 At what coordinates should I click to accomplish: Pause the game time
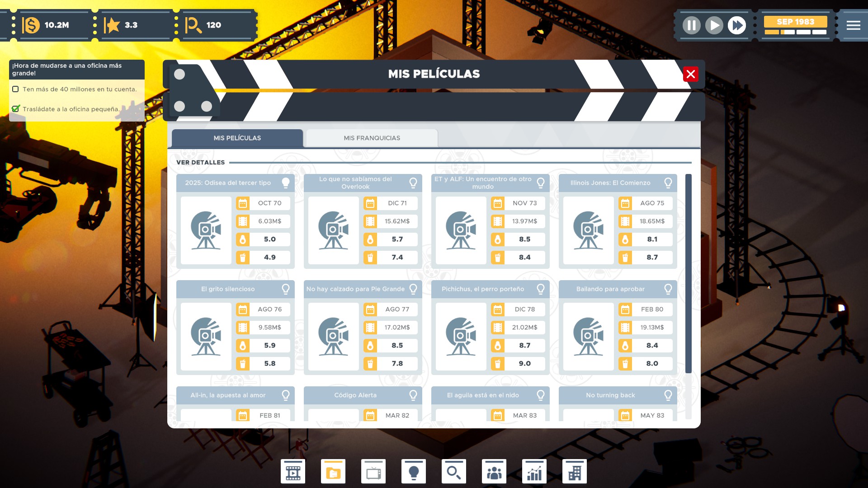tap(692, 25)
